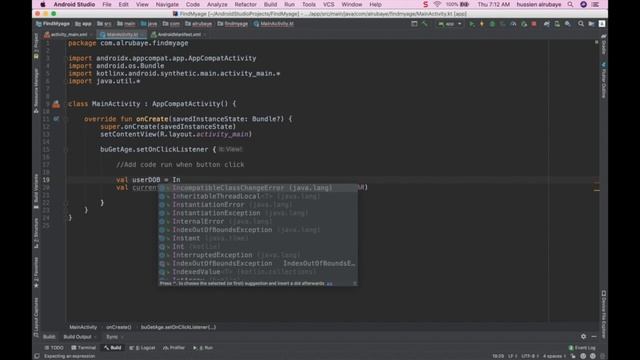Click the LF line separator selector
Image resolution: width=640 pixels, height=360 pixels.
[512, 356]
